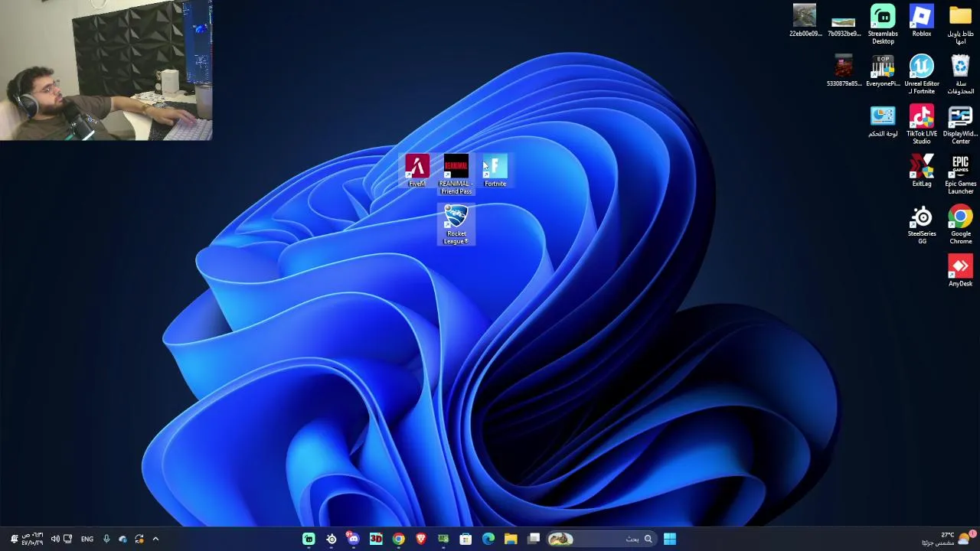Select the 22eb00e09 image file
Screen dimensions: 980x551
coord(805,21)
